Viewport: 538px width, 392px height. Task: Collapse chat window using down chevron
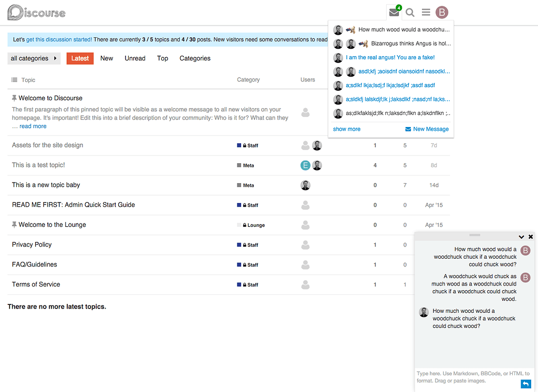(521, 237)
